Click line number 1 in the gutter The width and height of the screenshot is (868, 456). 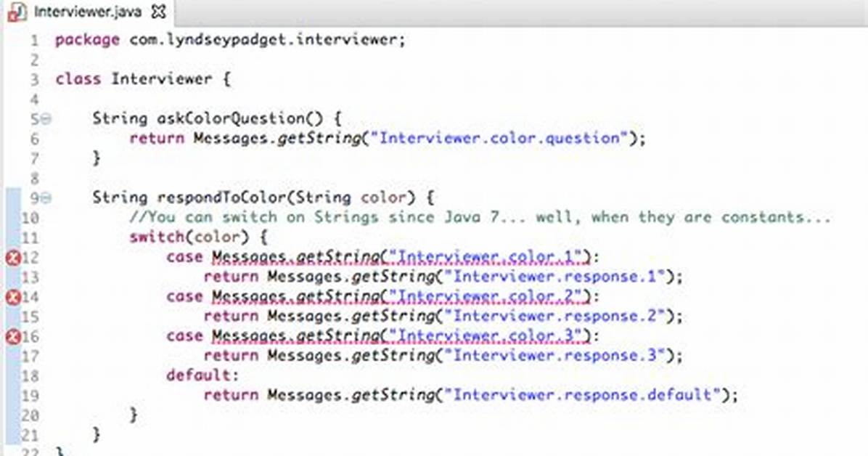[34, 41]
